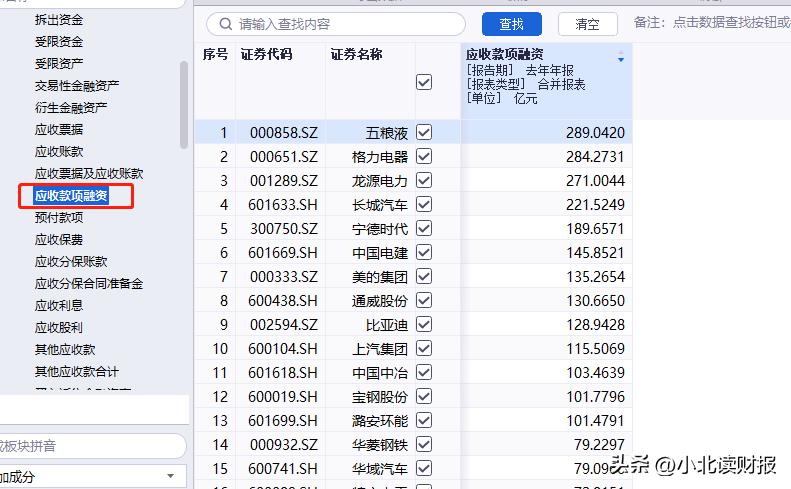Screen dimensions: 791x489
Task: Select highlighted 应收款项融资 indicator
Action: pos(71,195)
